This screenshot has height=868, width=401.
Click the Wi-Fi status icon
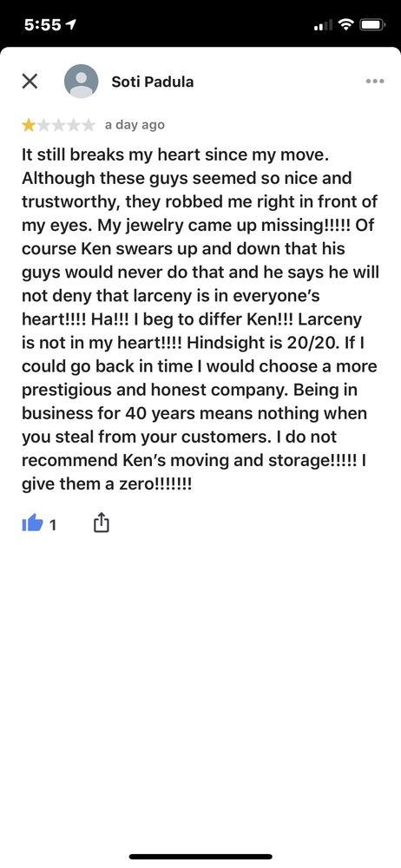tap(346, 25)
